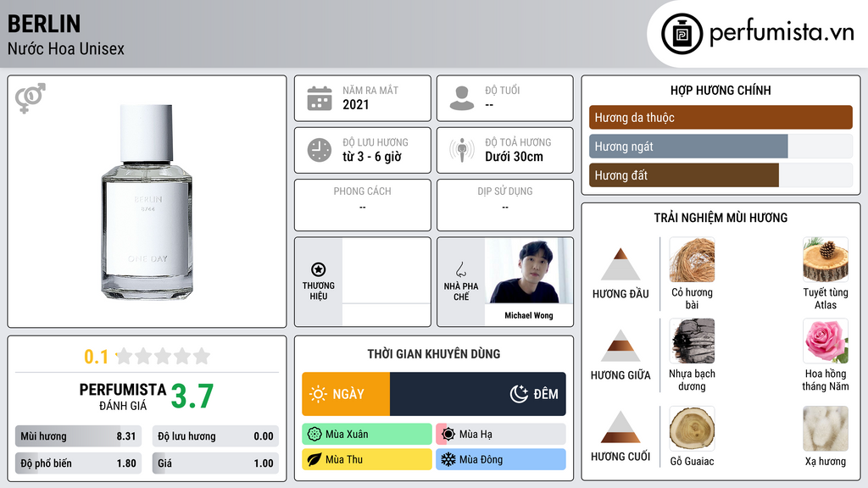Click Michael Wong perfumer photo
This screenshot has height=488, width=868.
[529, 270]
